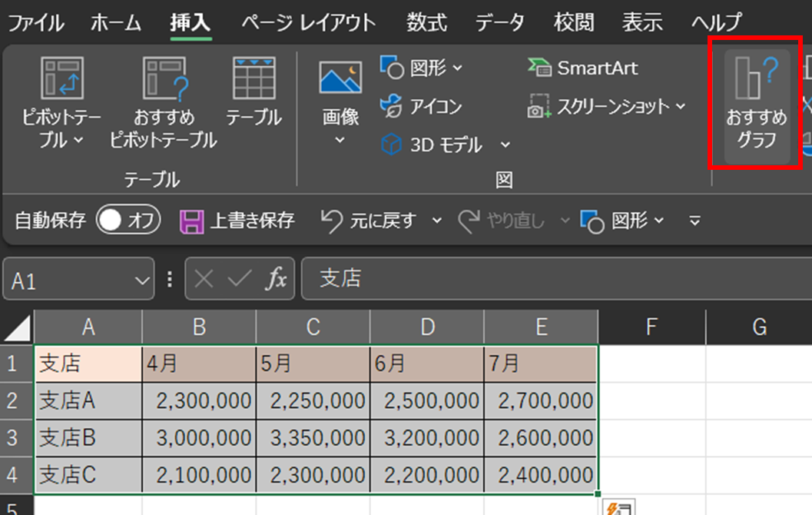The width and height of the screenshot is (812, 515).
Task: Open Customize Quick Access Toolbar dropdown
Action: point(695,221)
